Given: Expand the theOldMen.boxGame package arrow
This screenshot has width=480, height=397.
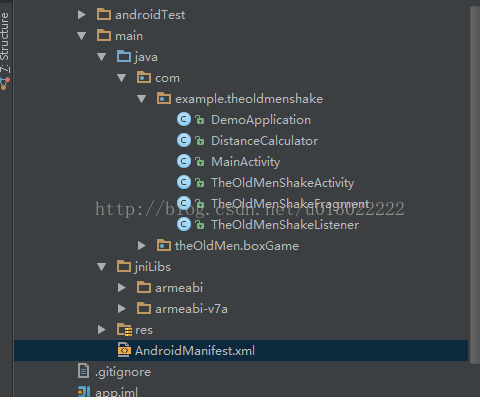Looking at the screenshot, I should coord(142,246).
